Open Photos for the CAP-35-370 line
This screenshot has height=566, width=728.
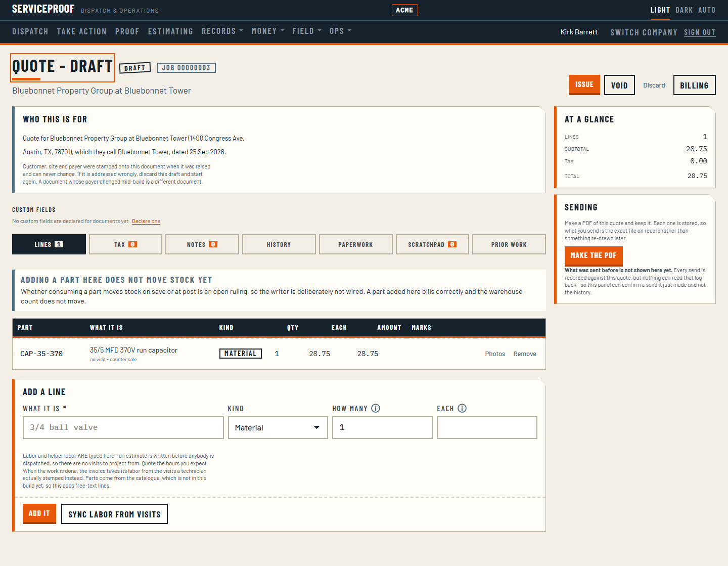(495, 354)
